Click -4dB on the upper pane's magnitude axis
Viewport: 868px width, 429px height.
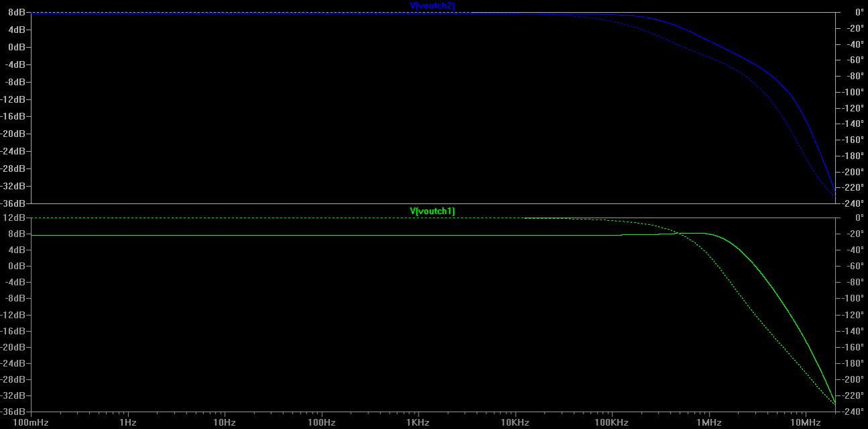(x=16, y=64)
